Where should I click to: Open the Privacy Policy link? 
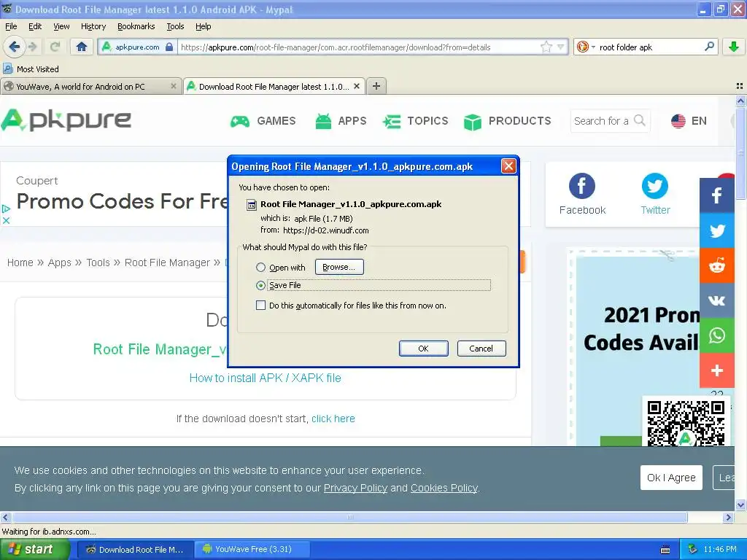pos(355,488)
